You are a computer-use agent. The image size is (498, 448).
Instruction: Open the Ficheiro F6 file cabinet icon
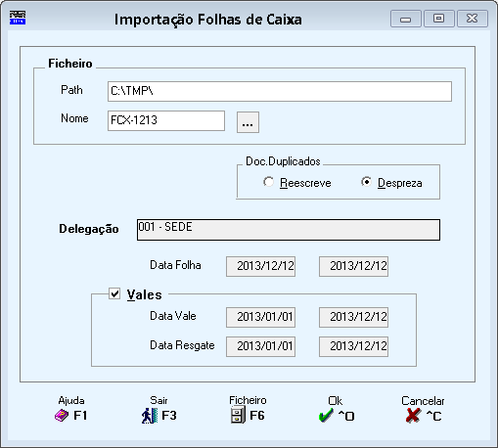pyautogui.click(x=238, y=415)
